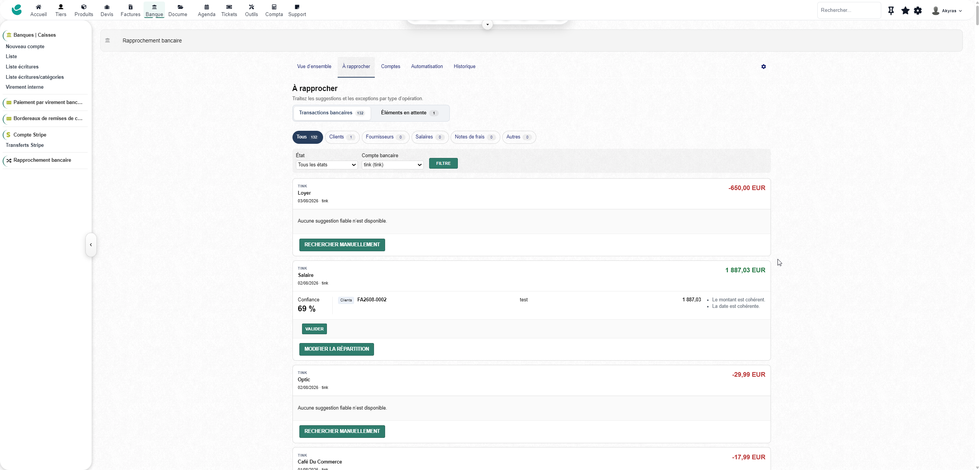
Task: Open the Accueil home icon
Action: [38, 7]
